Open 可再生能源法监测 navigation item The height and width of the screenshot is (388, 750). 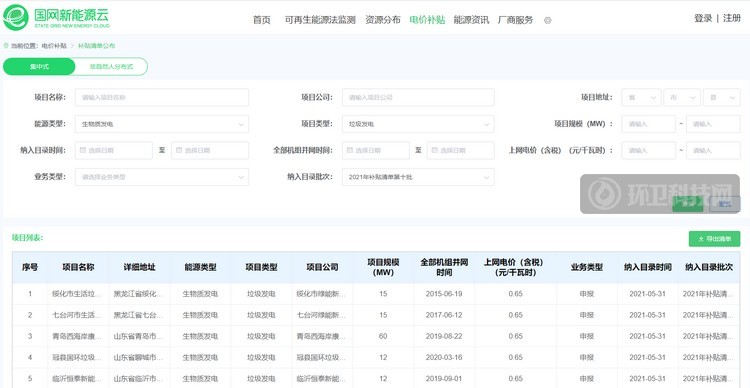320,20
